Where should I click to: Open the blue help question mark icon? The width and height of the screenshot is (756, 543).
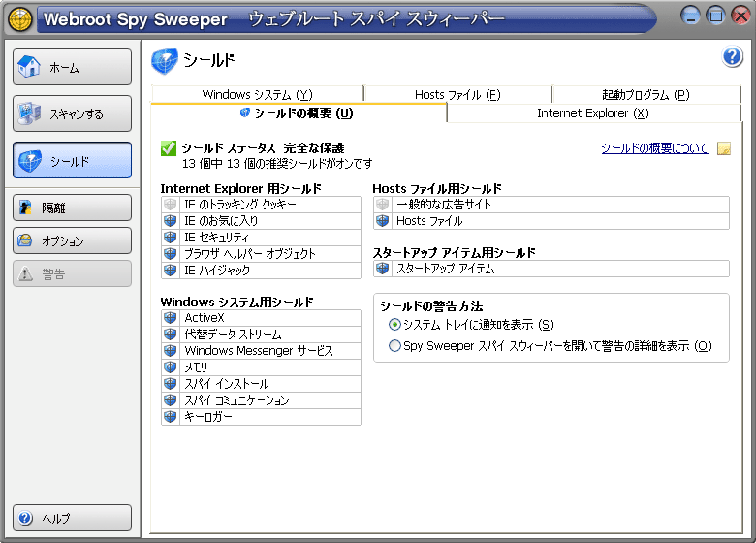732,57
